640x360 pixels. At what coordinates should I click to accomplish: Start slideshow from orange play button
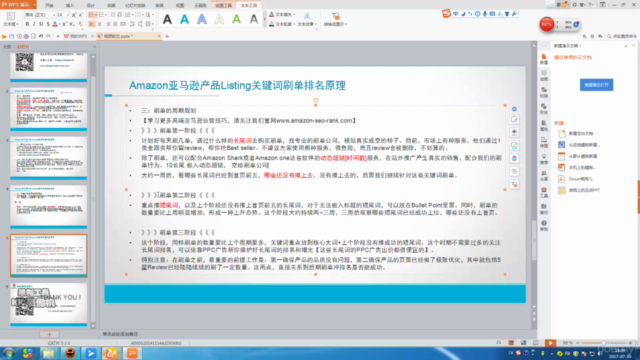[x=550, y=343]
